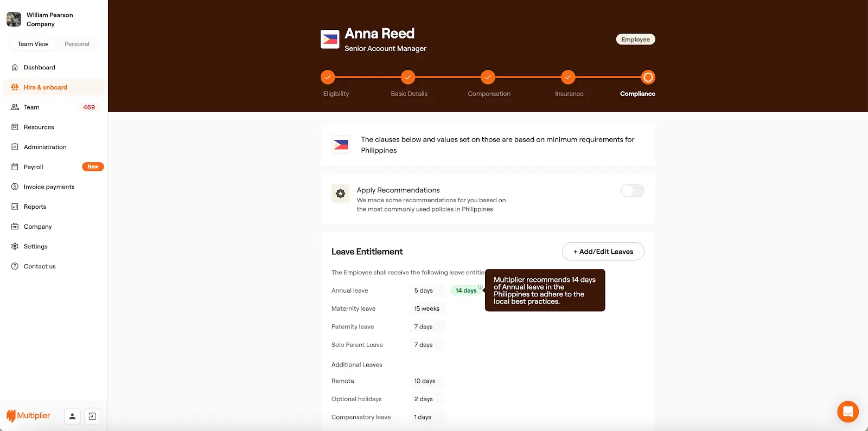Enable the Apply Recommendations toggle
Screen dimensions: 868x431
pyautogui.click(x=633, y=191)
